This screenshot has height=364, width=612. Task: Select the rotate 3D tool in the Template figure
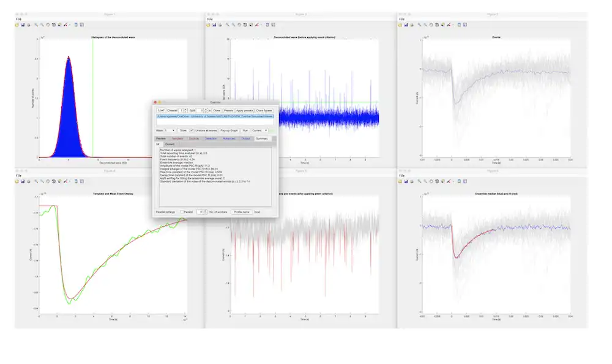pyautogui.click(x=54, y=182)
